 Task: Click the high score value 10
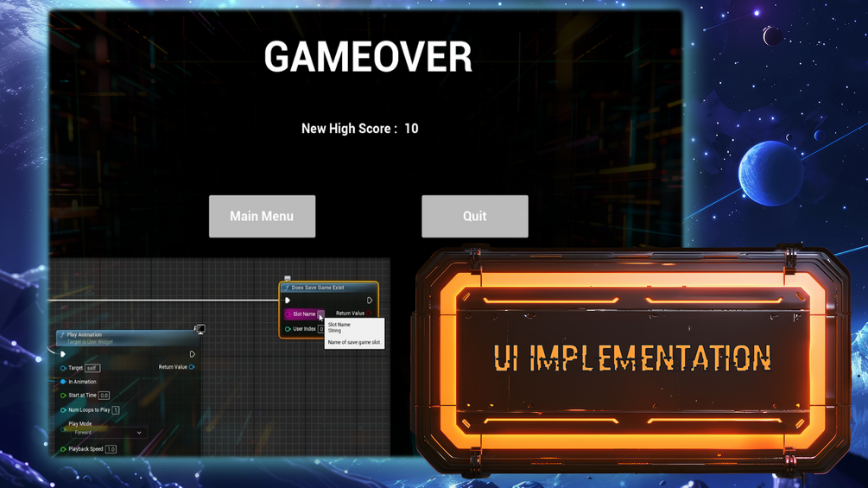(411, 129)
